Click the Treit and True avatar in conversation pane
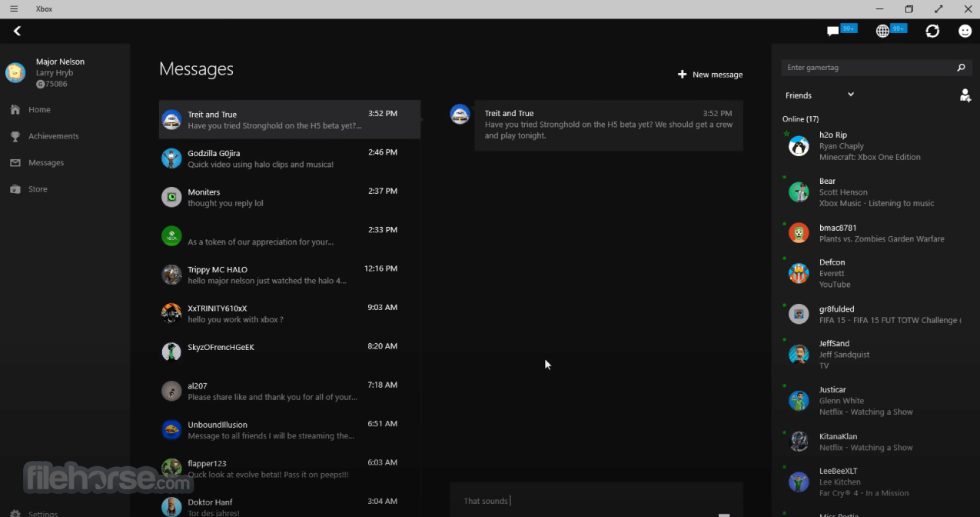 click(460, 115)
